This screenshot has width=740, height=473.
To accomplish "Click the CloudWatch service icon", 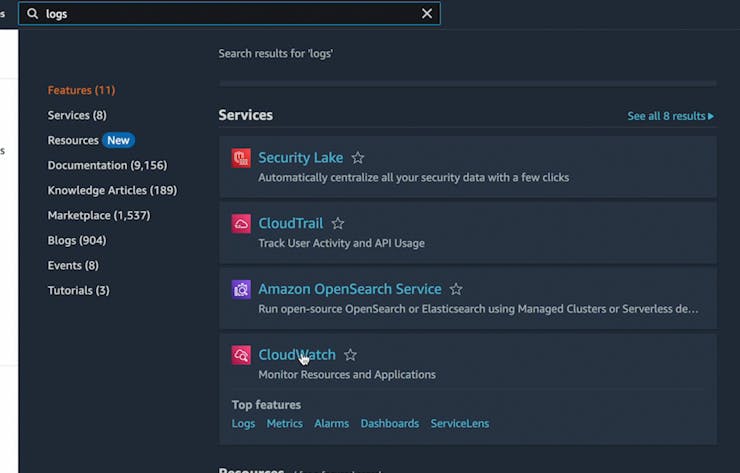I will 241,355.
